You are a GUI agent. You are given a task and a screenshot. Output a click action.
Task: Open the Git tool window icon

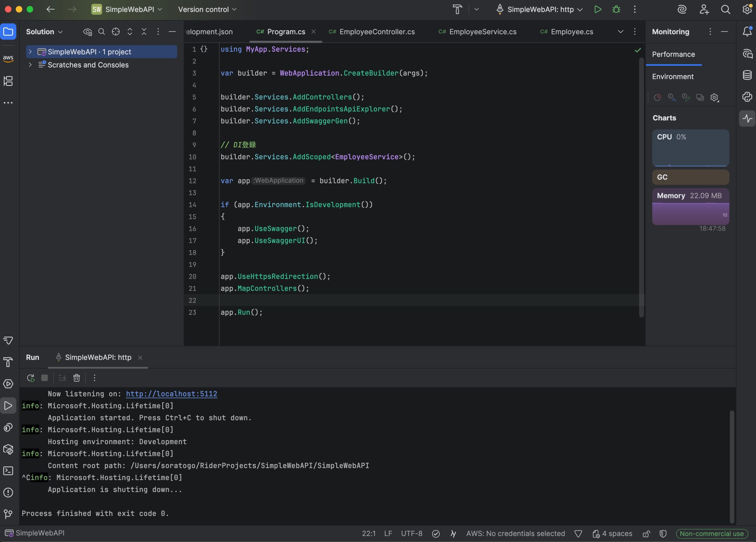click(8, 514)
